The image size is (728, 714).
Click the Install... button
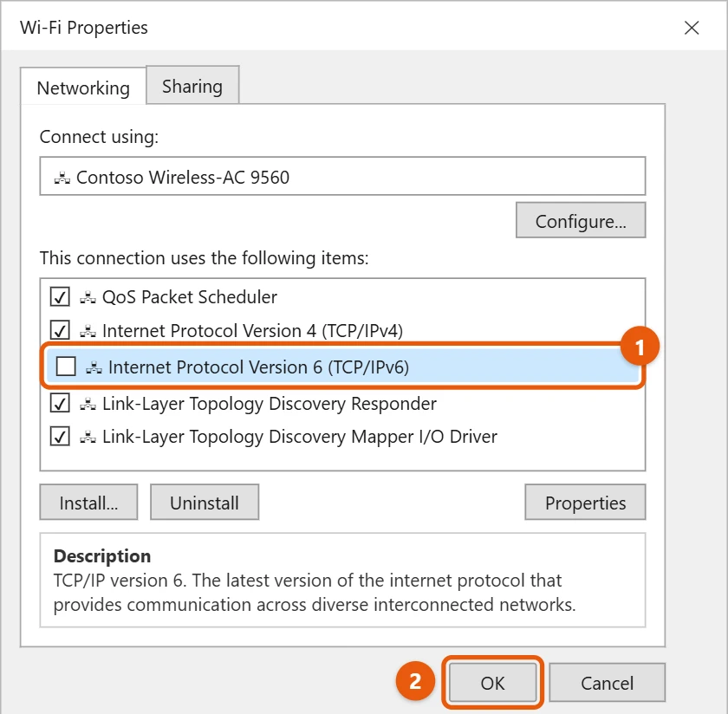[88, 503]
